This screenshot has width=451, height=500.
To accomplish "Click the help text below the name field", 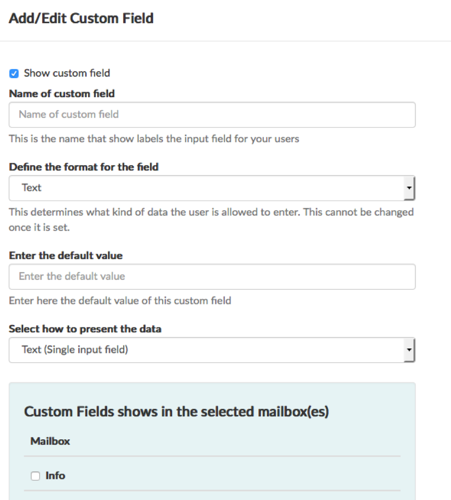I will click(x=154, y=139).
